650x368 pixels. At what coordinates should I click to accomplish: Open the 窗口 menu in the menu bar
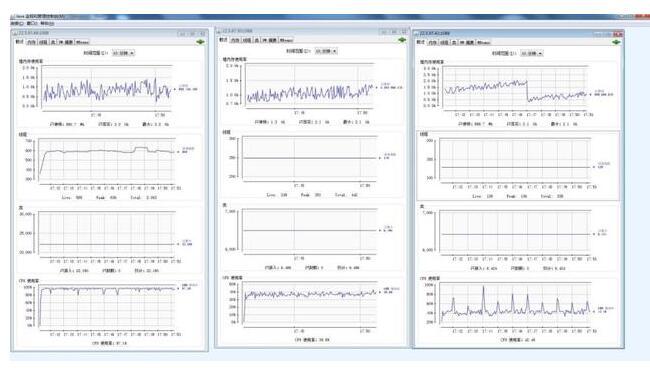click(32, 24)
